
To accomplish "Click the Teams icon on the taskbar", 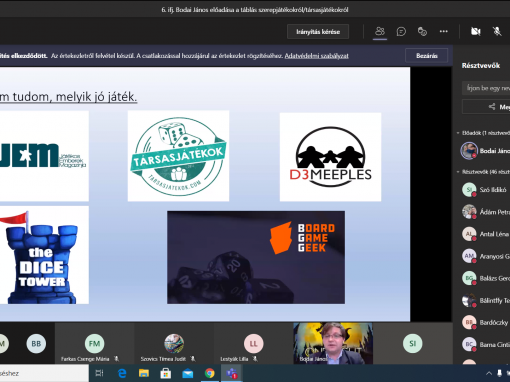I will click(x=232, y=373).
